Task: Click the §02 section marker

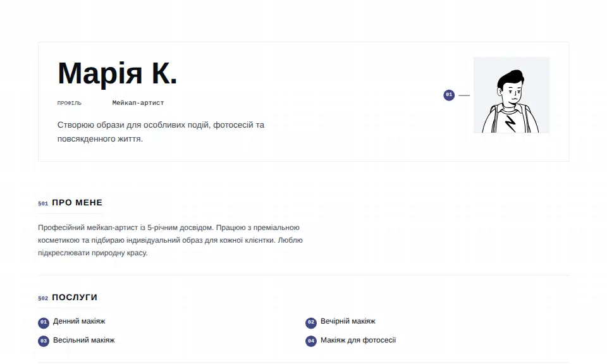Action: [x=43, y=298]
